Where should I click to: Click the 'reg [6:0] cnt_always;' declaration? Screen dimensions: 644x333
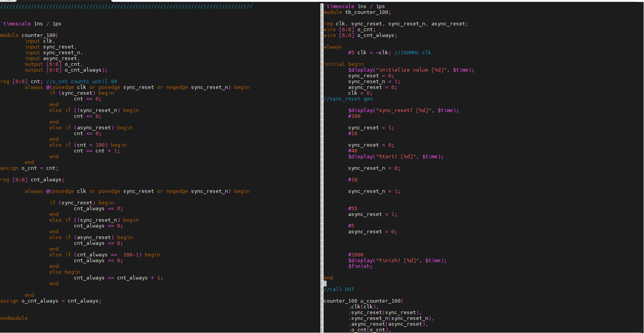[x=32, y=180]
